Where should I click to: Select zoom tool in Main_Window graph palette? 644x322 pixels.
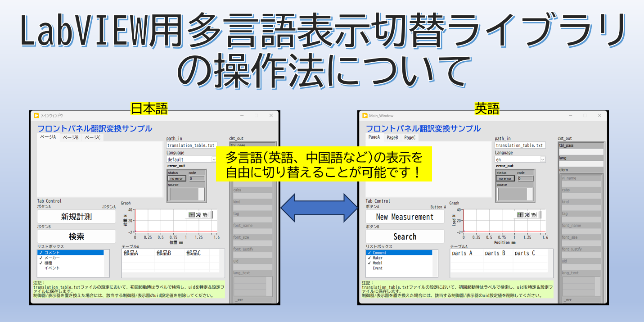click(x=527, y=215)
